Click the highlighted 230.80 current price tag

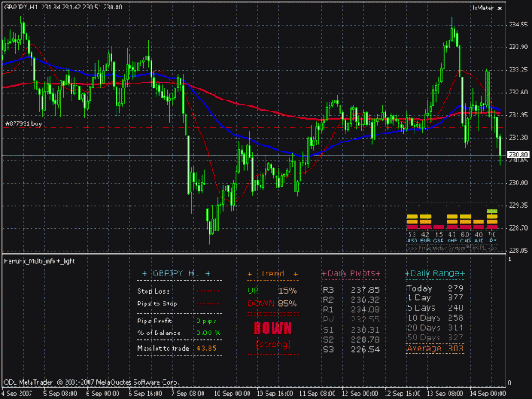click(x=518, y=155)
